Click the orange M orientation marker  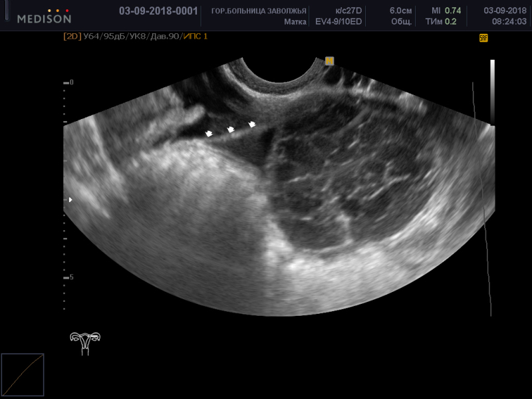[329, 61]
